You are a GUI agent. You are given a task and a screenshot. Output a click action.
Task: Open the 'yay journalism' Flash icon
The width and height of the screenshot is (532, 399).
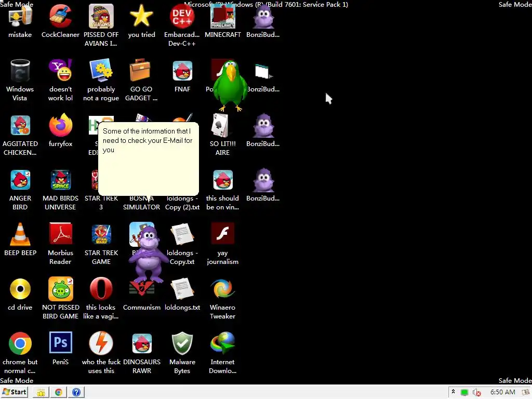(222, 233)
